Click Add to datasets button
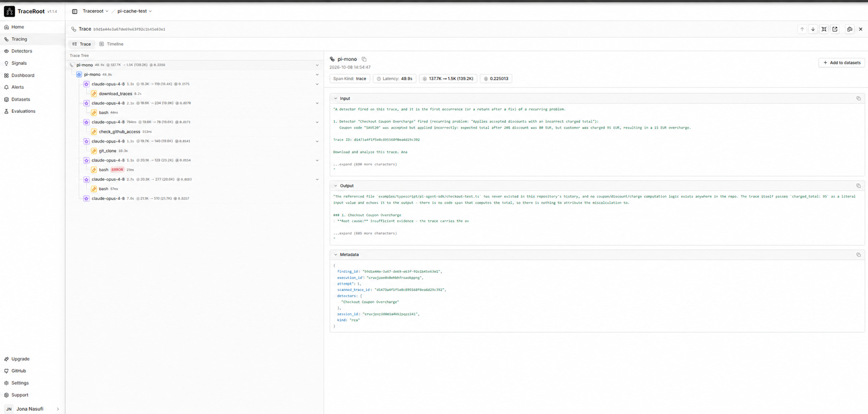868x414 pixels. pyautogui.click(x=842, y=63)
